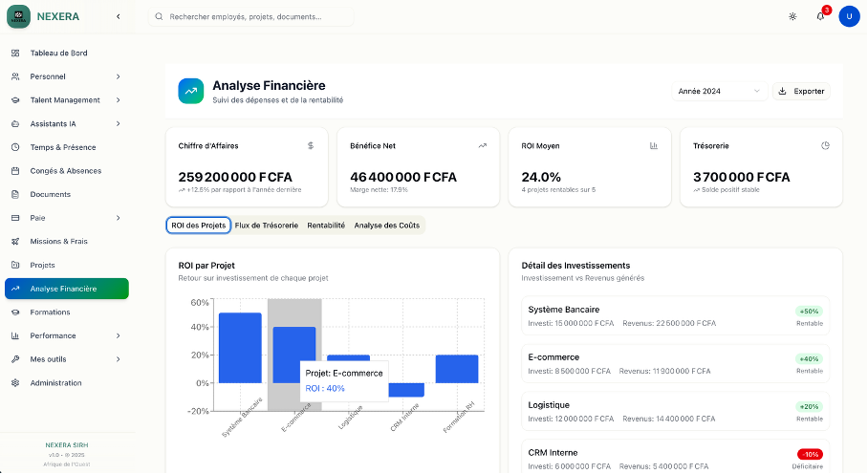Select the Analyse des Coûts tab
This screenshot has height=474, width=868.
pos(385,226)
